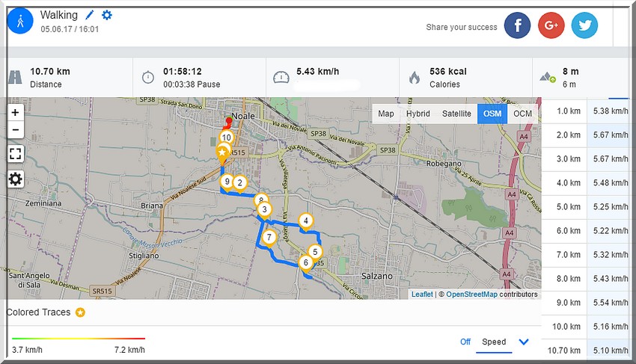This screenshot has width=636, height=364.
Task: Click the Colored Traces label
Action: tap(38, 312)
